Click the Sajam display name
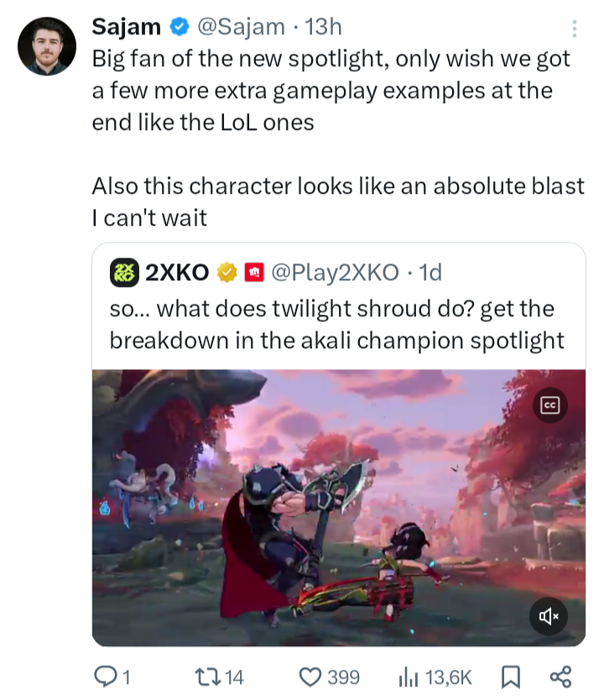The height and width of the screenshot is (700, 604). coord(126,27)
